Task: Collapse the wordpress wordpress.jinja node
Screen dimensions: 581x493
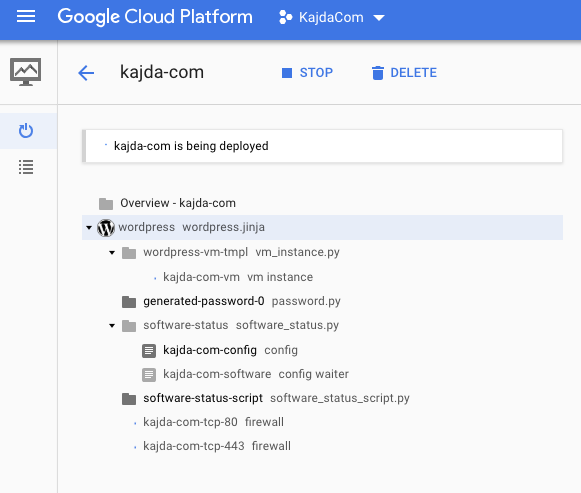Action: coord(89,227)
